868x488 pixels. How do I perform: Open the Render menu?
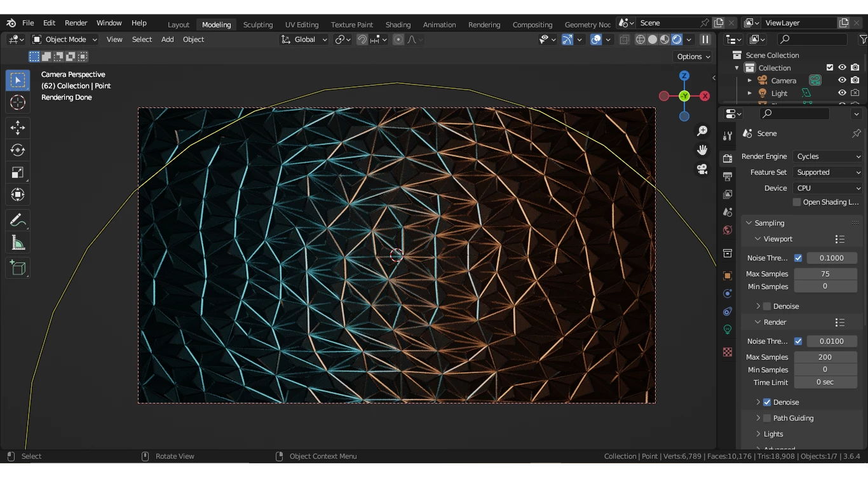click(76, 23)
